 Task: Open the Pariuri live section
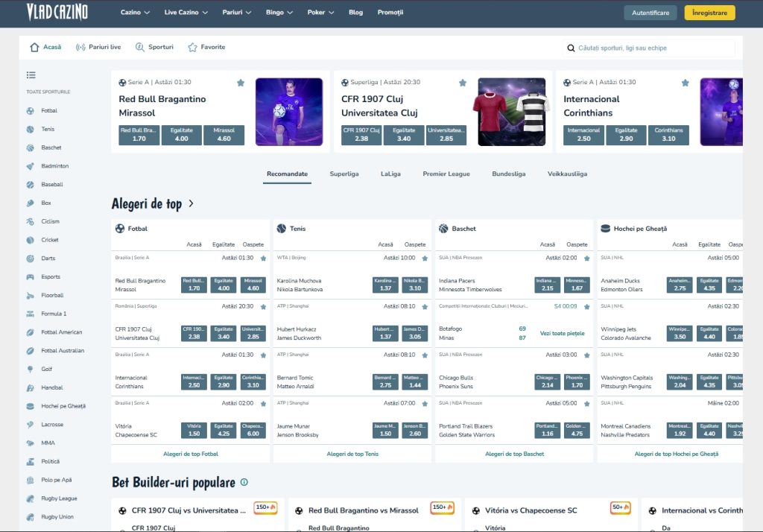pyautogui.click(x=98, y=47)
